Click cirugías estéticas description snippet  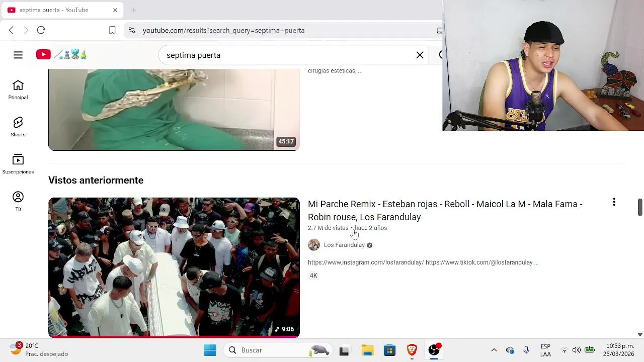pyautogui.click(x=335, y=71)
